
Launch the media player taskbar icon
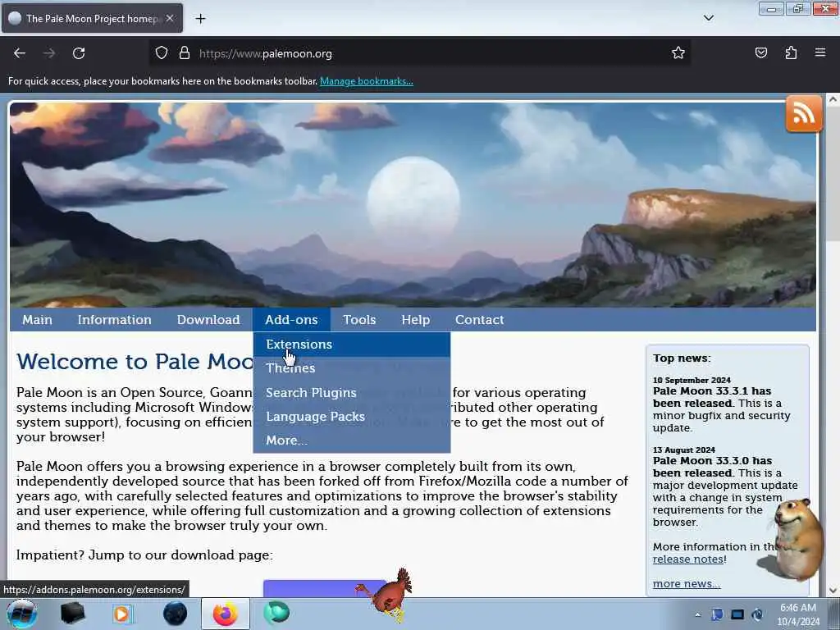(x=121, y=614)
